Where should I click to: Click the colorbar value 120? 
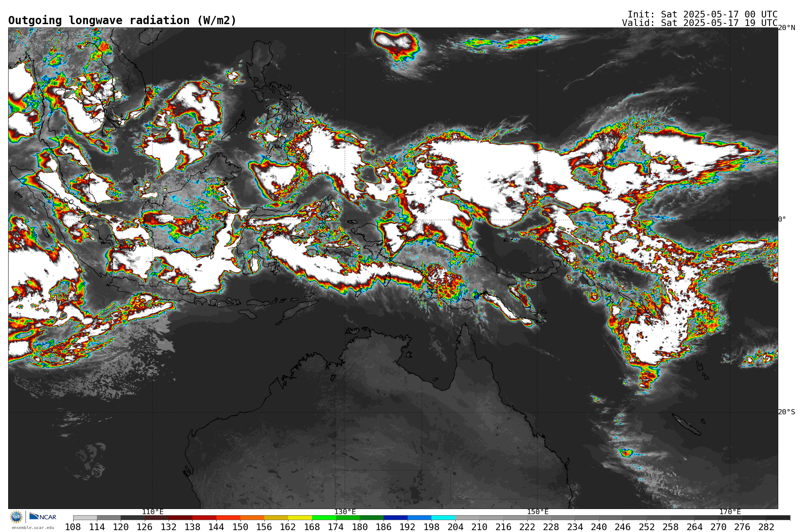121,527
